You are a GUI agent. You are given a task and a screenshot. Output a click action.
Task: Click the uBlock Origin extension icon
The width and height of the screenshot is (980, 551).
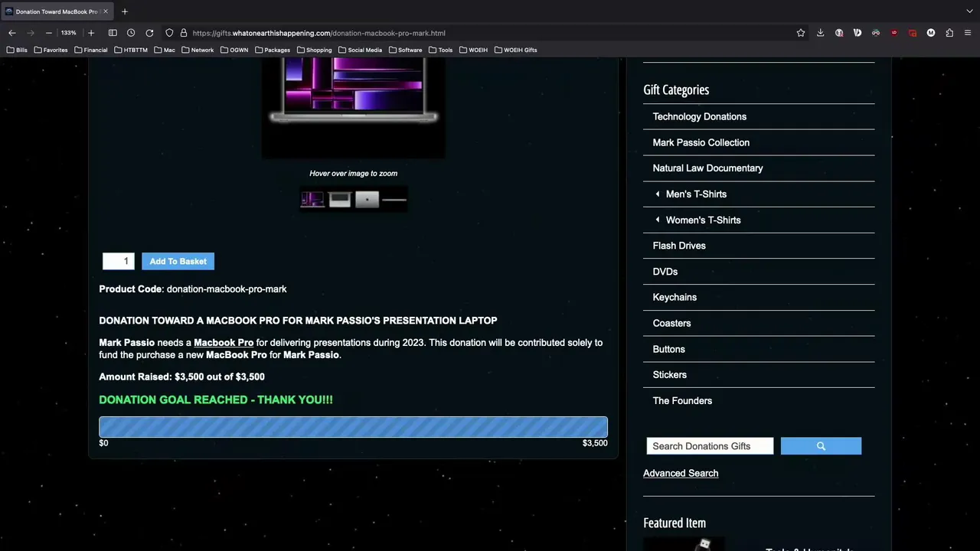pos(894,33)
